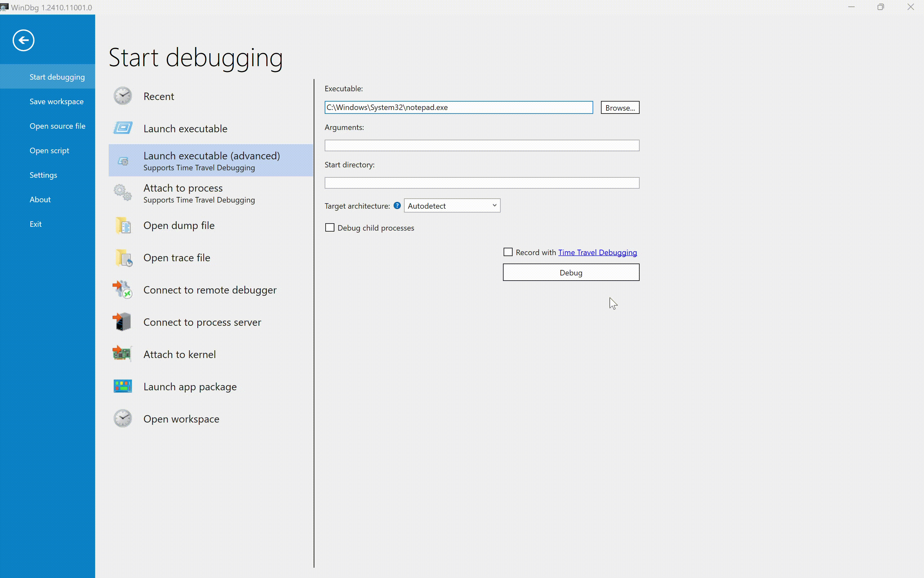Click the back arrow circle icon
The height and width of the screenshot is (578, 924).
[x=23, y=40]
